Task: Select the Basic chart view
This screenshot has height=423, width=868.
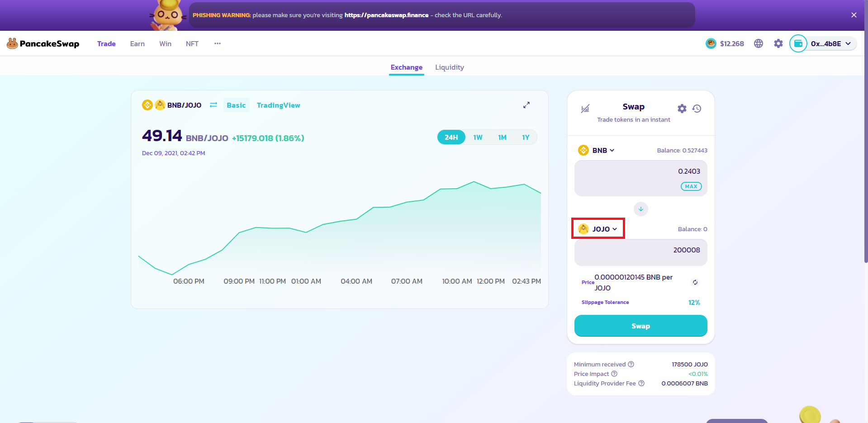Action: [x=236, y=105]
